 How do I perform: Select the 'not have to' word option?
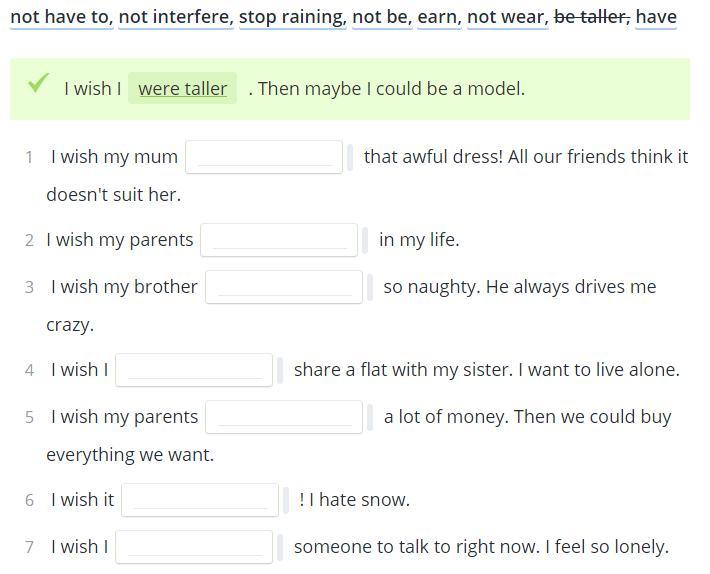62,18
